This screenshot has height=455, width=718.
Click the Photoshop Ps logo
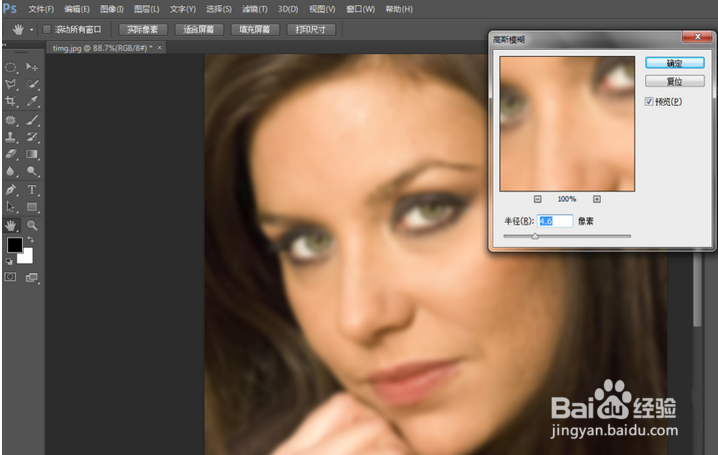point(10,8)
